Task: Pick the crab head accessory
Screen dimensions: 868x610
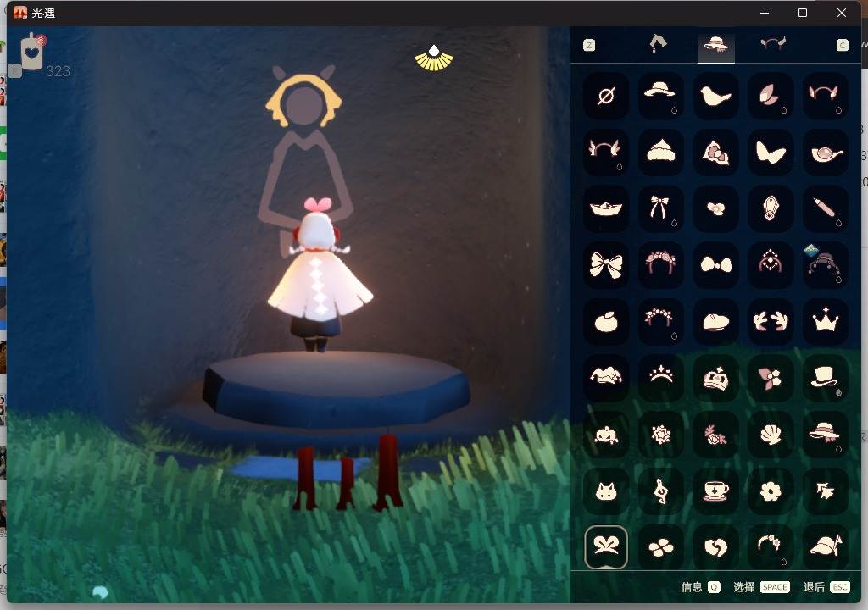Action: [605, 435]
